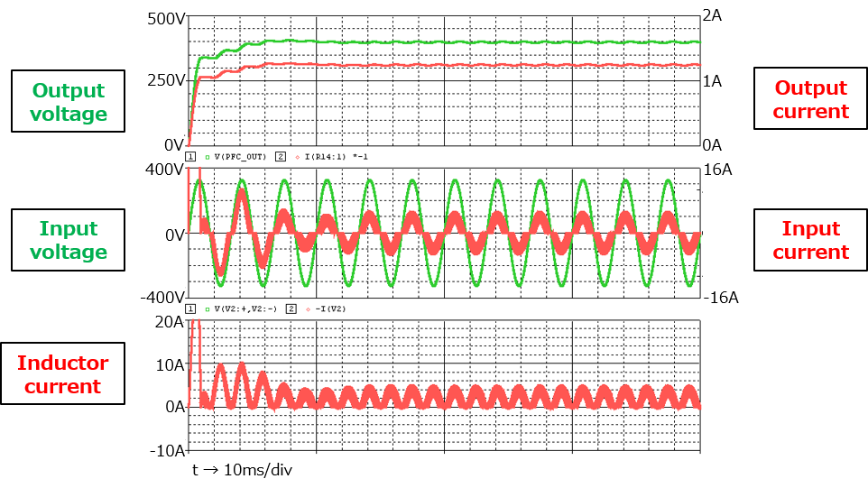Click the green square marker beside V(PFC_OUT)
This screenshot has width=868, height=488.
tap(208, 157)
